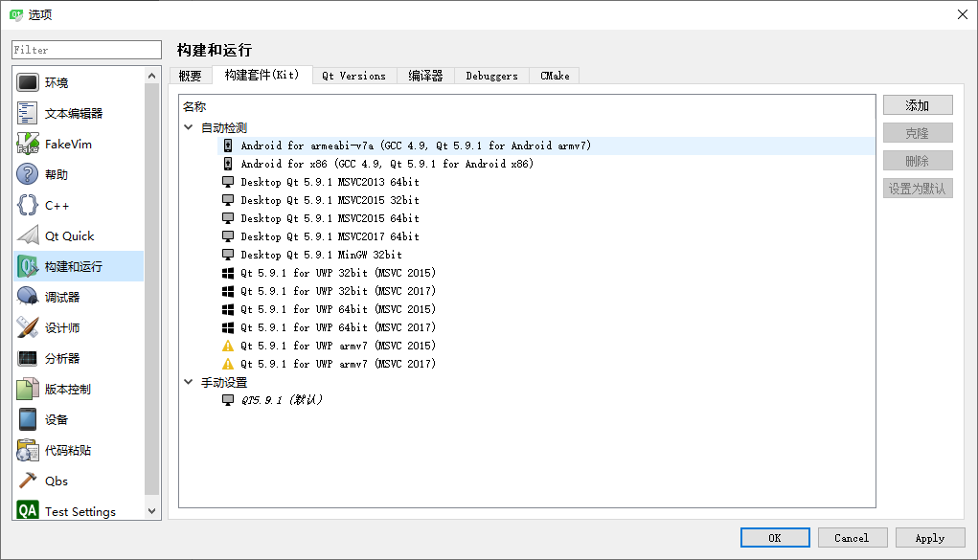Viewport: 978px width, 560px height.
Task: Select the 设计师 (Designer) sidebar icon
Action: click(x=27, y=326)
